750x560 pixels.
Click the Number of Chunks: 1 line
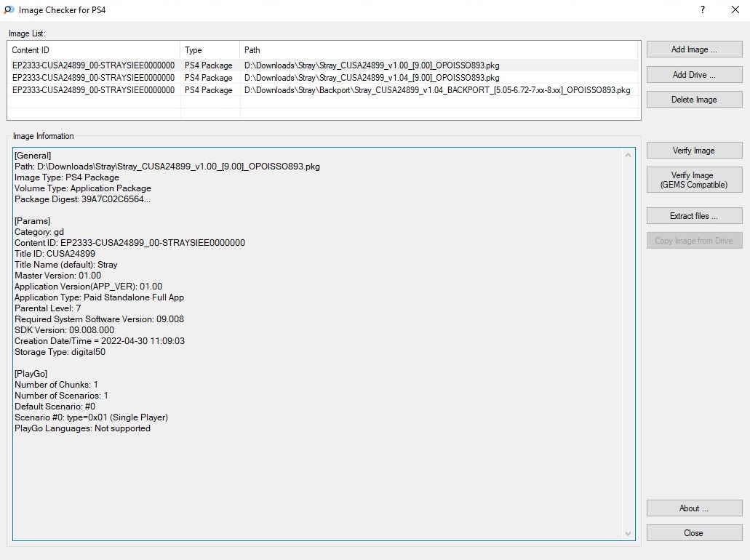pyautogui.click(x=56, y=385)
